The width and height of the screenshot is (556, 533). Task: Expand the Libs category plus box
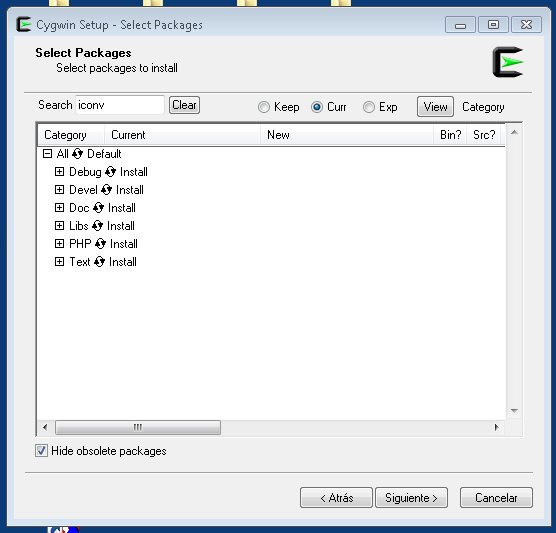point(59,226)
